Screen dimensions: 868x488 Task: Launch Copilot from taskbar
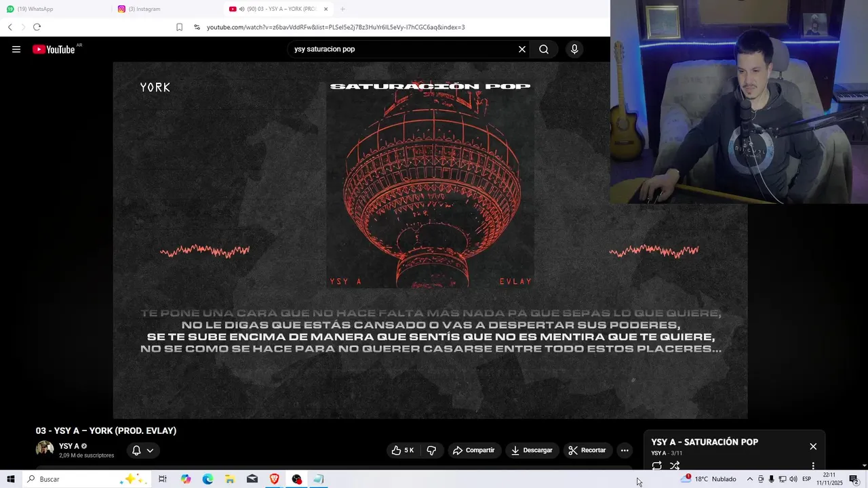(x=186, y=479)
